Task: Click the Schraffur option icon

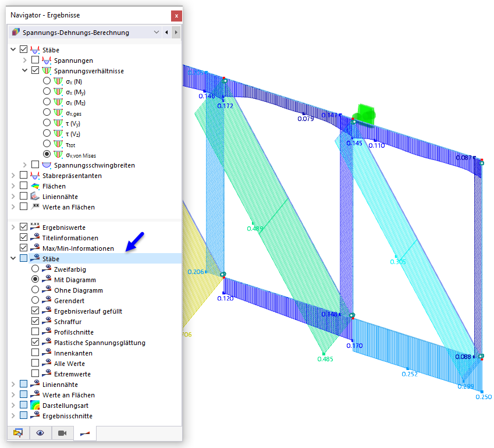Action: (47, 321)
